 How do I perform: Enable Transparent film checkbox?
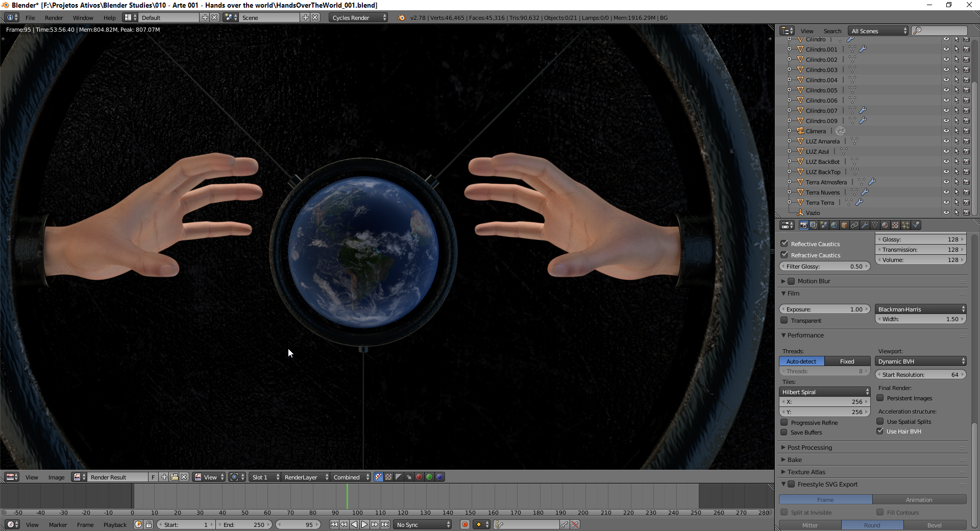coord(785,320)
